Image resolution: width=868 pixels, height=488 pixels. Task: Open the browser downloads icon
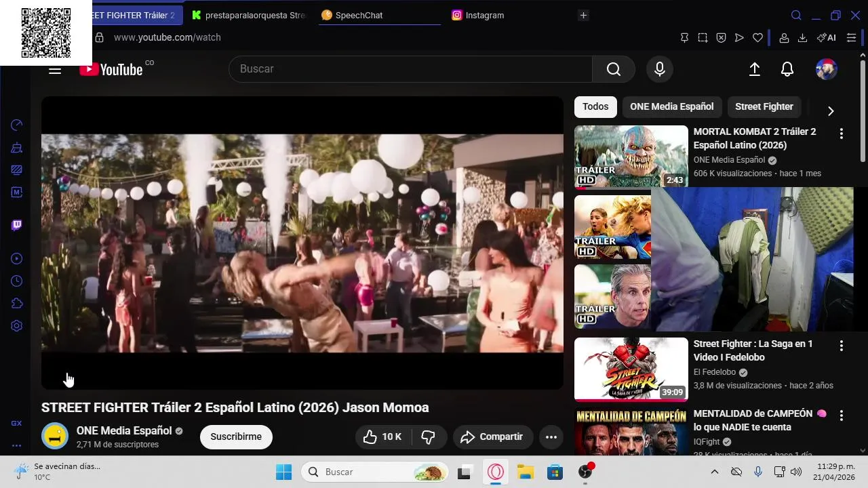(803, 38)
